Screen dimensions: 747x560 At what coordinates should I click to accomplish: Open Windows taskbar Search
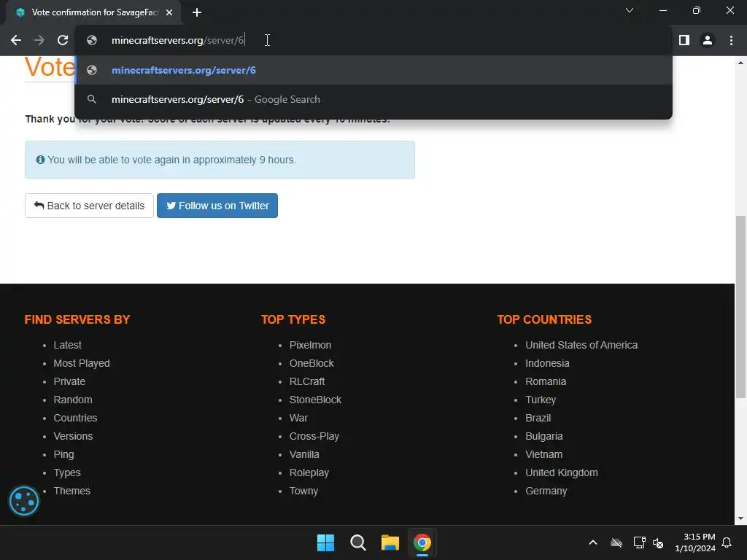pyautogui.click(x=357, y=542)
